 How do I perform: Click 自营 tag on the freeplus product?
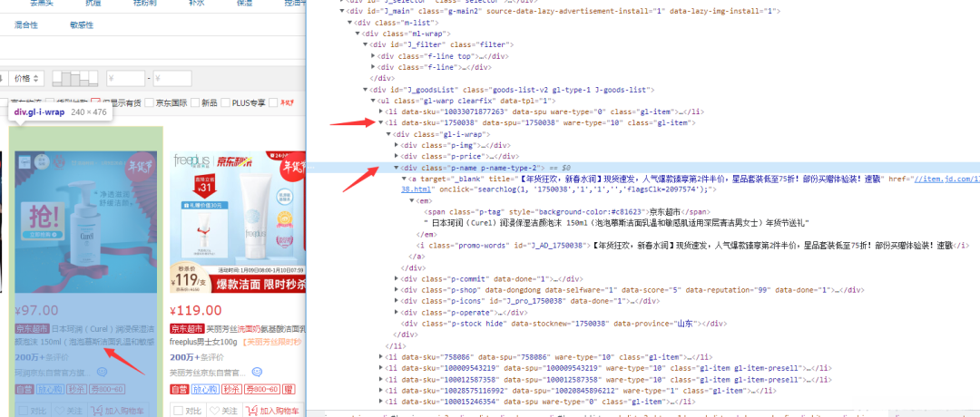coord(180,390)
